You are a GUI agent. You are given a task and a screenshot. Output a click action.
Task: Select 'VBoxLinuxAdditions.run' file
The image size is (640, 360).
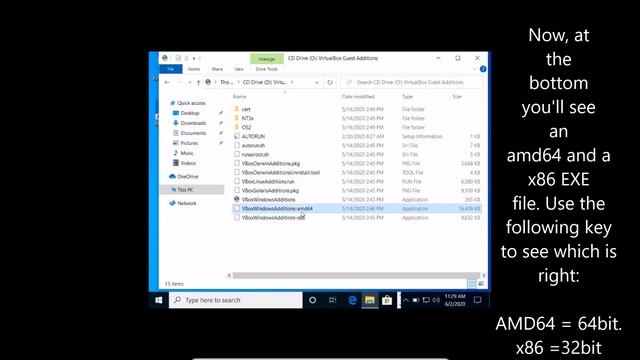[268, 182]
